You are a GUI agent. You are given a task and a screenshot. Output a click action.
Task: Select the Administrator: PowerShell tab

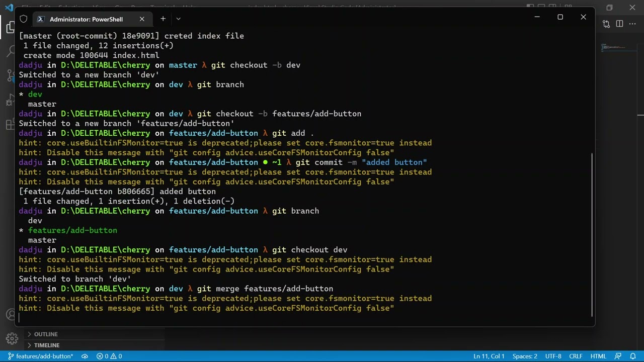click(92, 19)
